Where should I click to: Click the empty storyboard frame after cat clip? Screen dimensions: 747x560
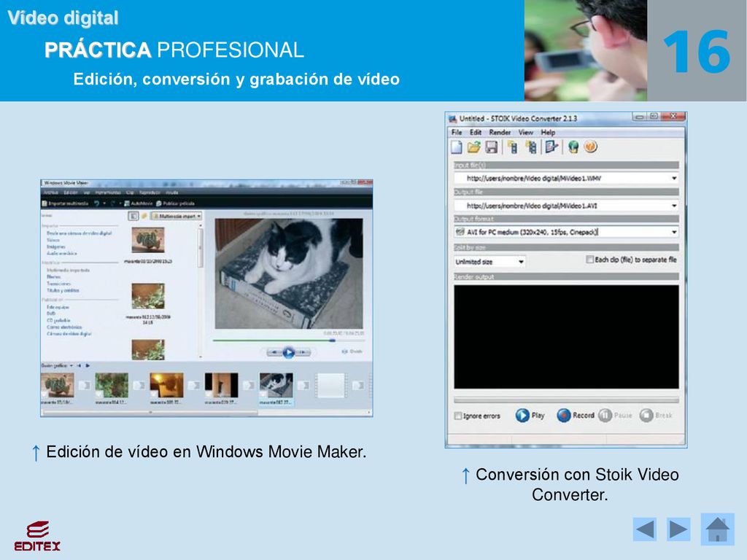pos(330,385)
